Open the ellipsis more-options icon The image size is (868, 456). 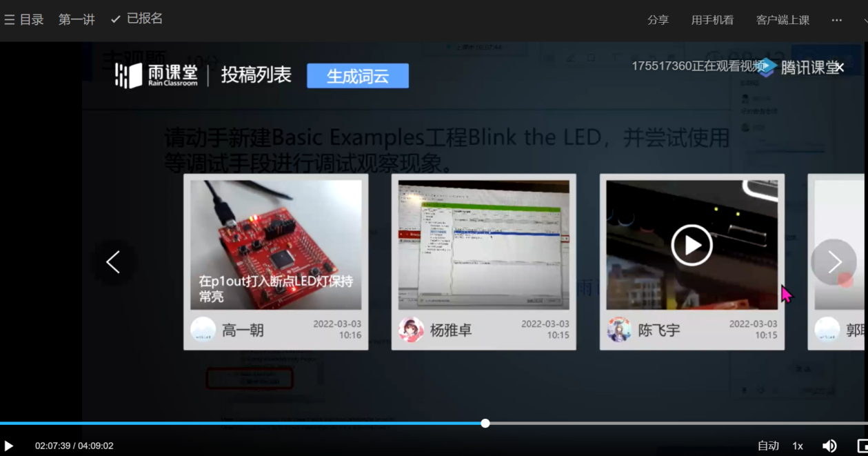(836, 21)
